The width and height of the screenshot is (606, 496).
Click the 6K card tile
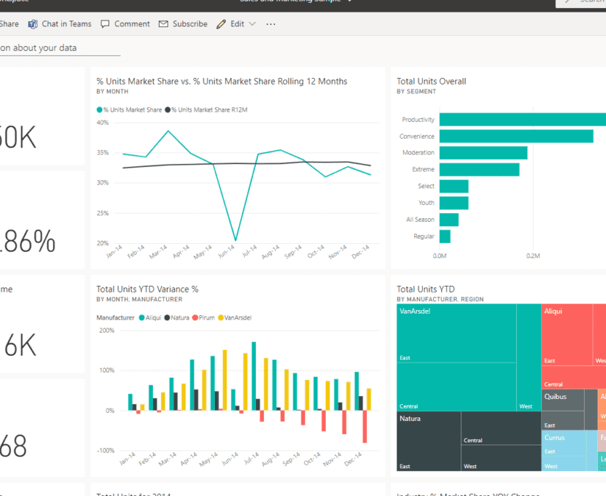tap(42, 324)
